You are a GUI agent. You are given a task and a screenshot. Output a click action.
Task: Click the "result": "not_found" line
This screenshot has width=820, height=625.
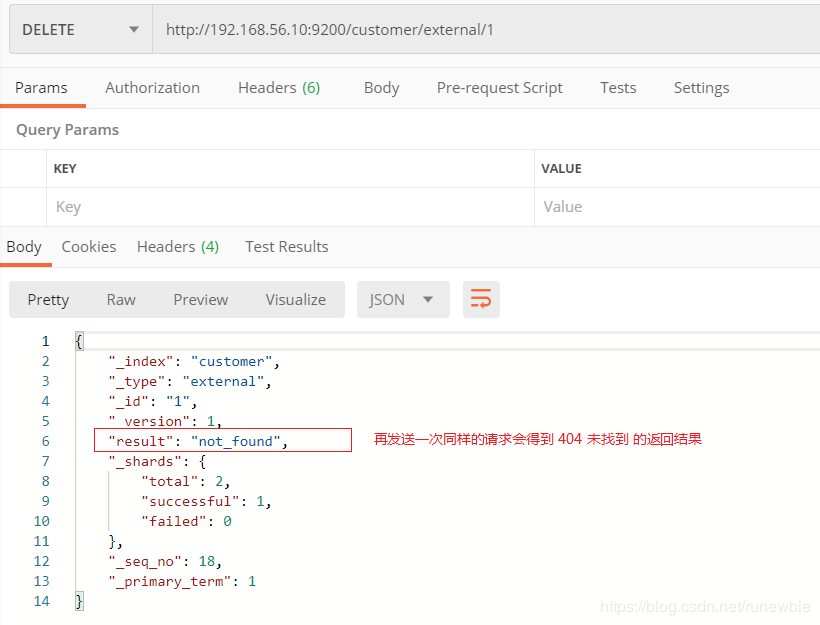coord(198,441)
